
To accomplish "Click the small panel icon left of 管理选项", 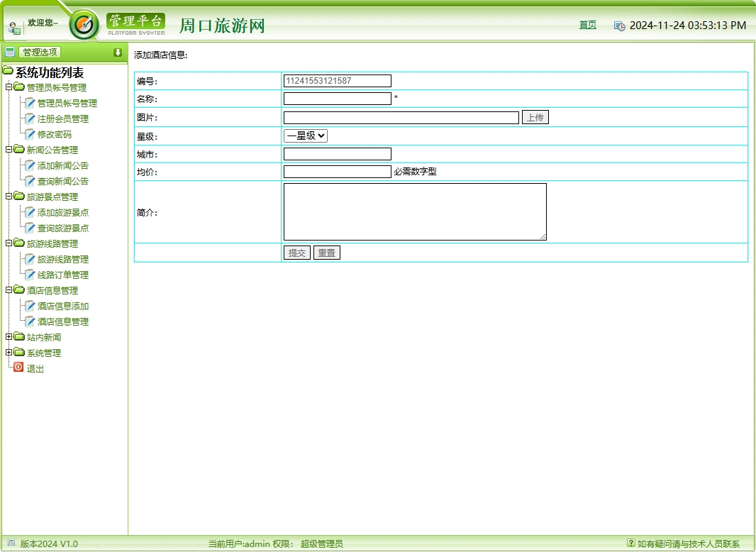I will click(9, 51).
